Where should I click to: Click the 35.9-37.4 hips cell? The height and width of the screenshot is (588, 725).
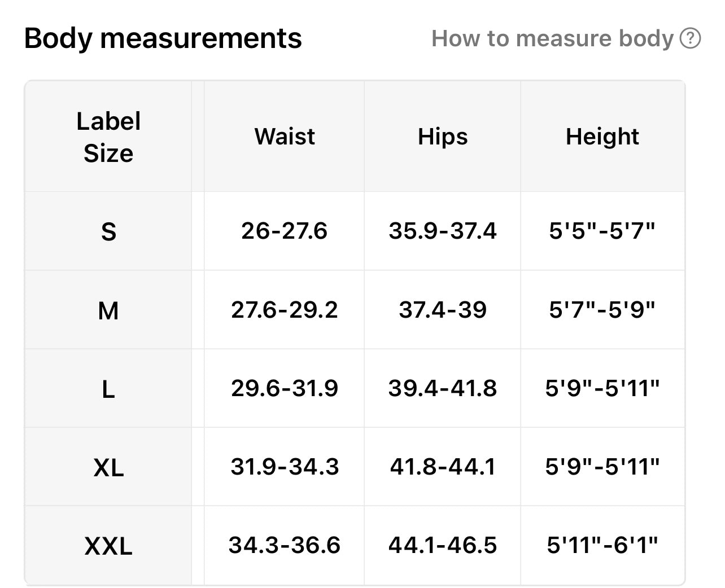pos(443,231)
